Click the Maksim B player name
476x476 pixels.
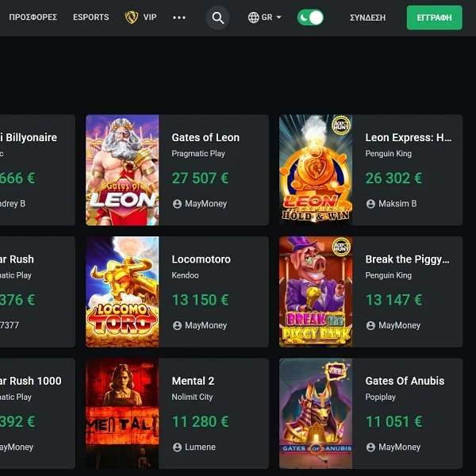click(397, 204)
